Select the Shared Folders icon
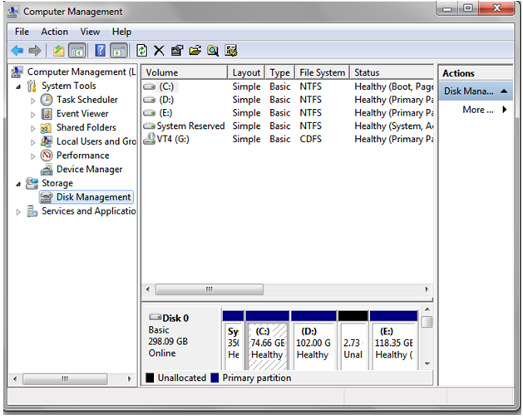This screenshot has width=523, height=420. 46,128
